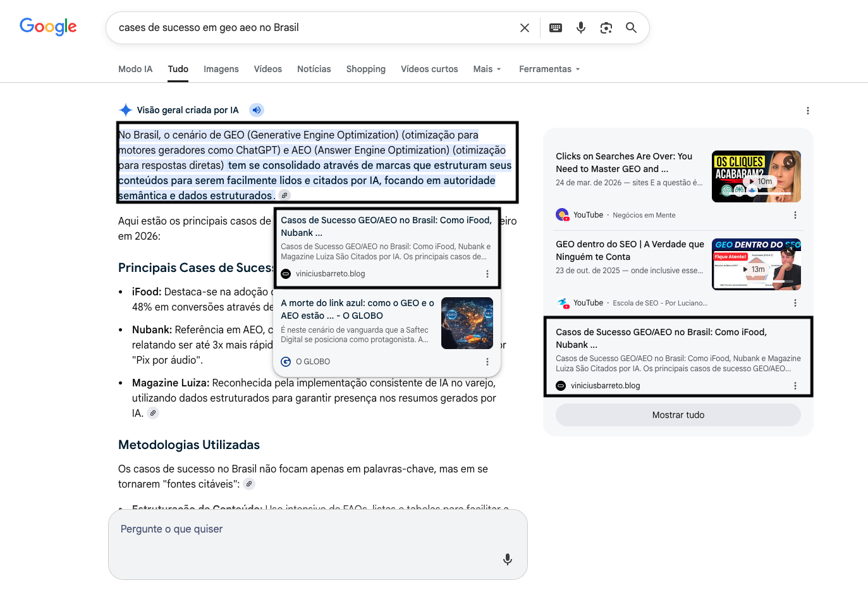Open the Shopping tab
Image resolution: width=868 pixels, height=597 pixels.
click(366, 69)
